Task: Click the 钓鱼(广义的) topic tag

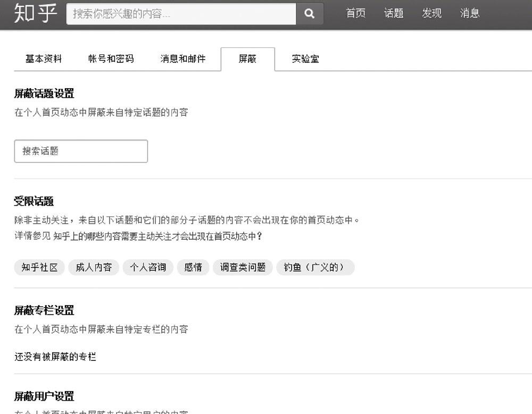Action: tap(315, 267)
